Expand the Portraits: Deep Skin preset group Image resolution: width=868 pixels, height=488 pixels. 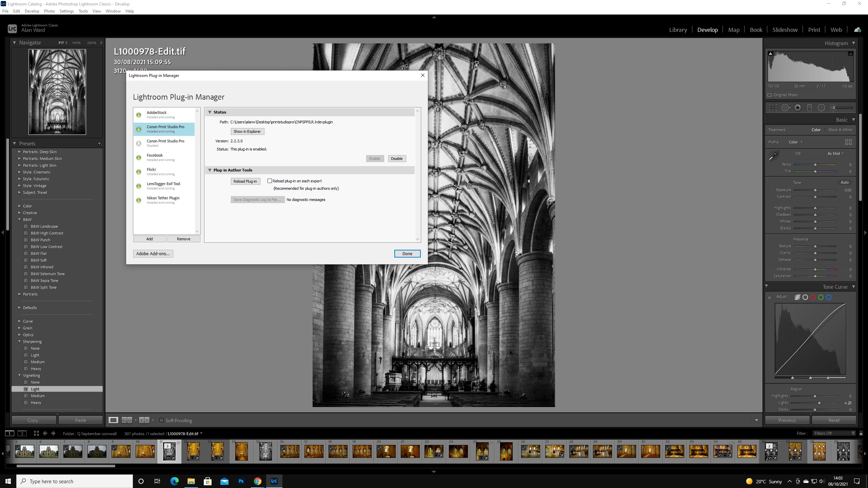[19, 152]
